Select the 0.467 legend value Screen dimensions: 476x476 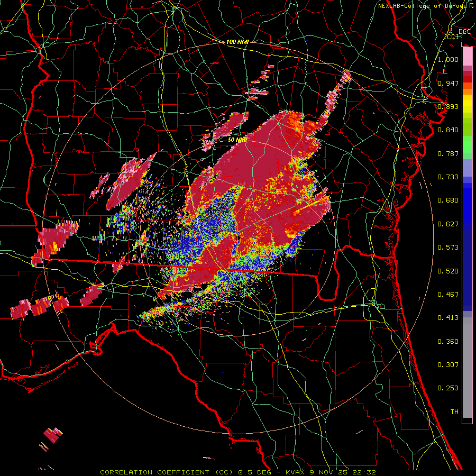448,295
